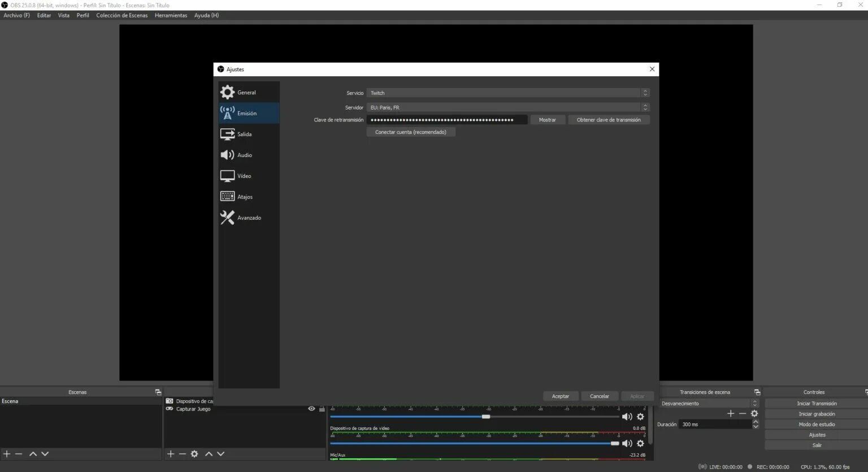The height and width of the screenshot is (472, 868).
Task: Open gear settings for Dispositivo de captura de vídeo audio
Action: [640, 443]
